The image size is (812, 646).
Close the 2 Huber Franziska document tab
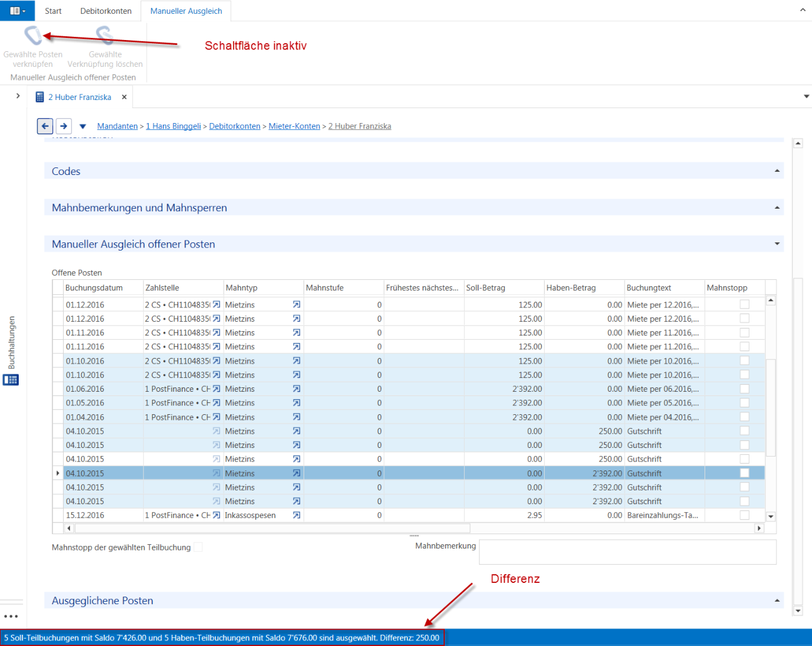click(x=124, y=97)
